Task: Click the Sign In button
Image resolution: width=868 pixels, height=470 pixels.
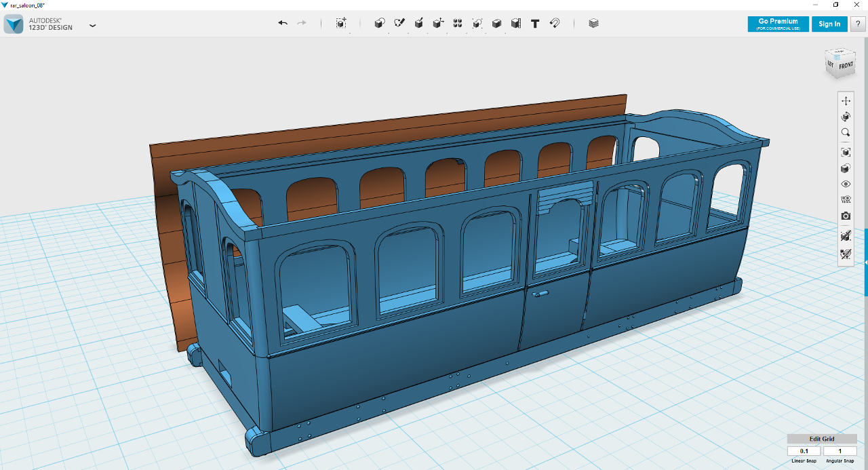Action: pyautogui.click(x=829, y=24)
